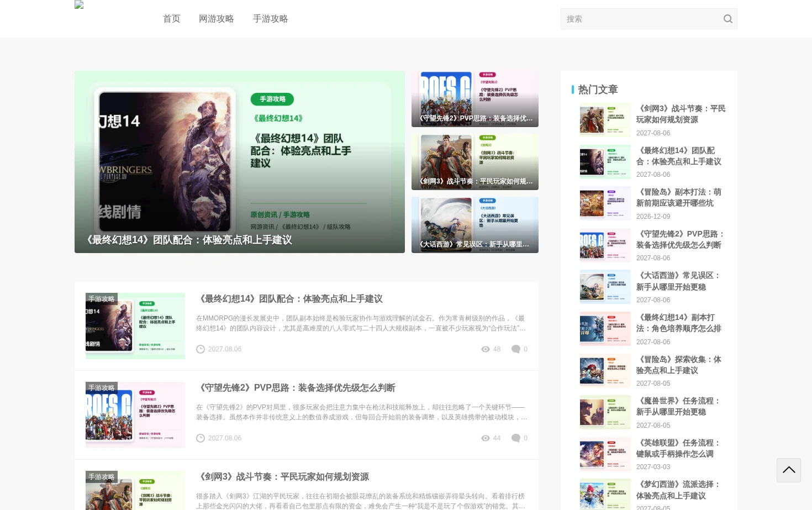This screenshot has height=510, width=812.
Task: Click sidebar thumbnail for 冒险岛 探索收集
Action: (605, 371)
